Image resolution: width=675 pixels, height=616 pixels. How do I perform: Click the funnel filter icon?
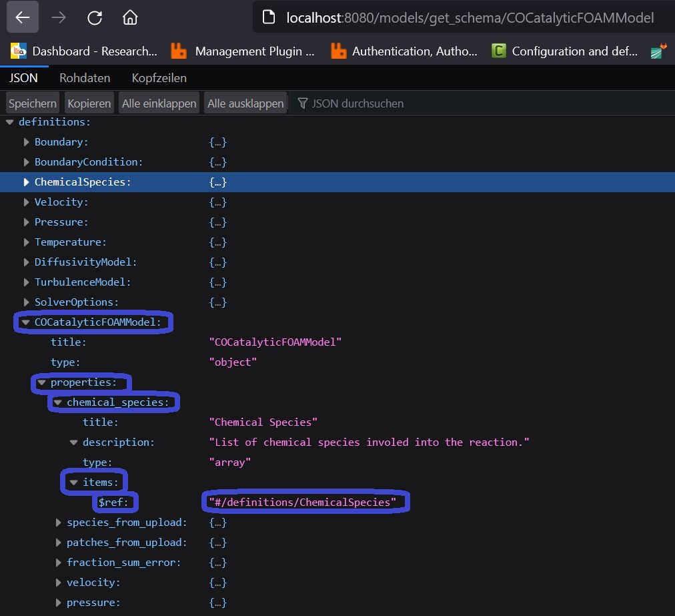pyautogui.click(x=303, y=103)
